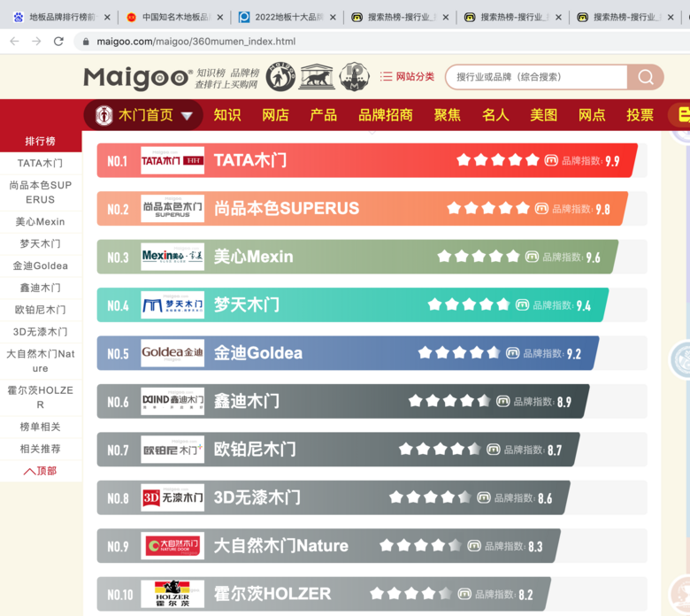Click the 大自然木门 Nature brand logo
The width and height of the screenshot is (690, 616).
[x=172, y=546]
